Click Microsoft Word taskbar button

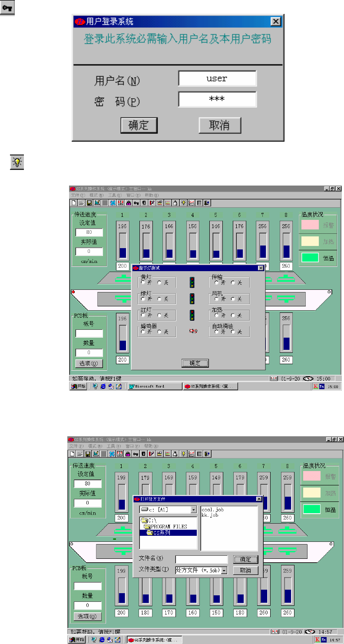(154, 386)
